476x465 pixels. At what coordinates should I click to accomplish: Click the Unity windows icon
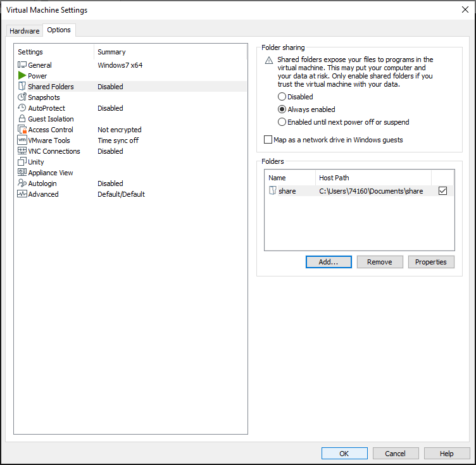22,162
